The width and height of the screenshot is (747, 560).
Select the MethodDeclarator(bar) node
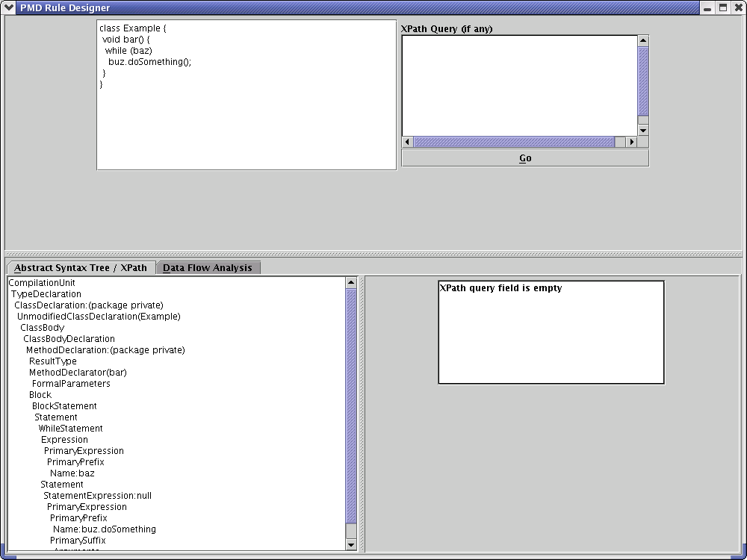tap(78, 373)
